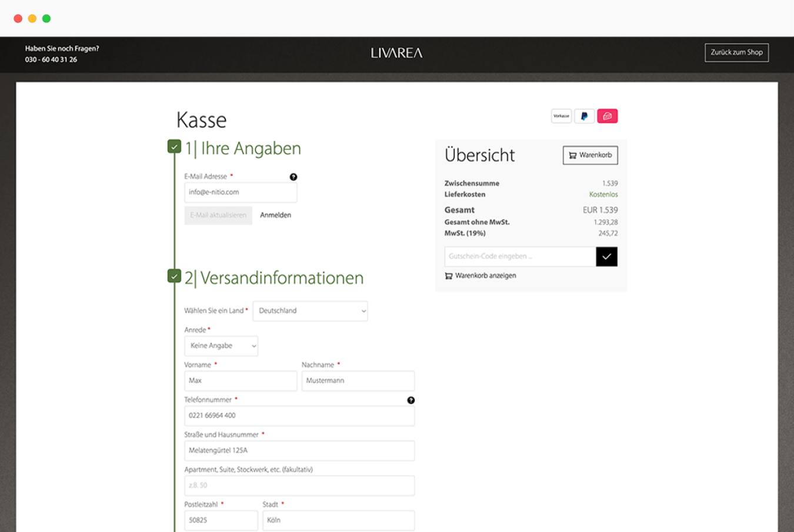This screenshot has width=794, height=532.
Task: Click the Anmelden login link
Action: coord(275,215)
